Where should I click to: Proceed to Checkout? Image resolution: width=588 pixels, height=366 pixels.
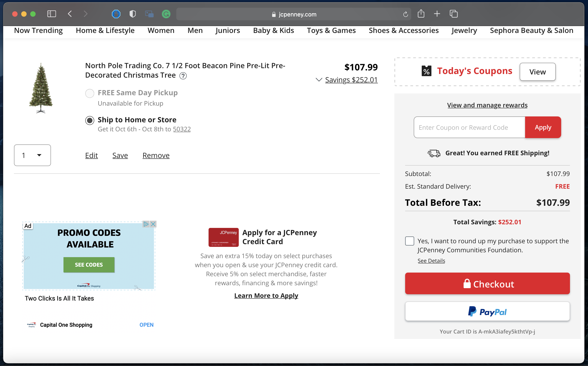(x=487, y=284)
